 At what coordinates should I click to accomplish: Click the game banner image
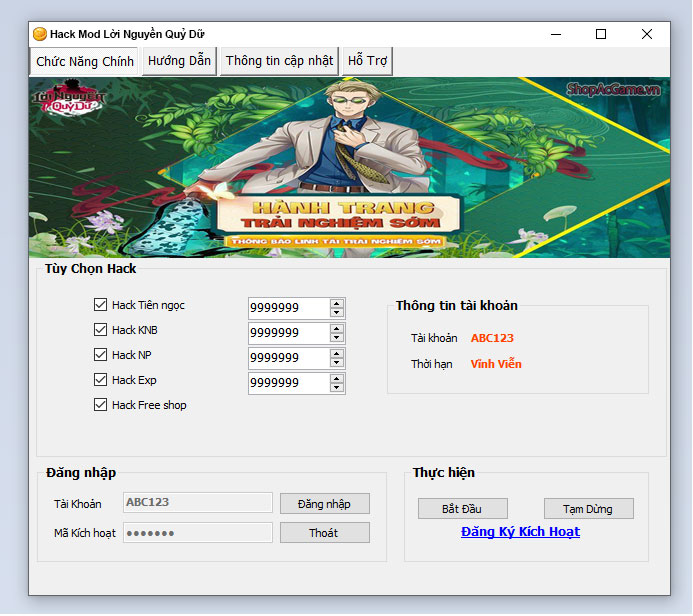click(349, 167)
